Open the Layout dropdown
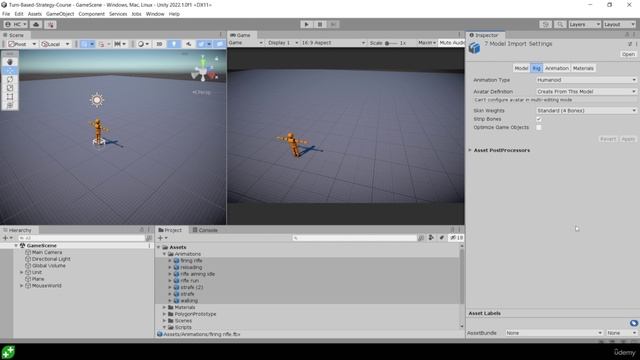This screenshot has width=640, height=360. (x=620, y=24)
